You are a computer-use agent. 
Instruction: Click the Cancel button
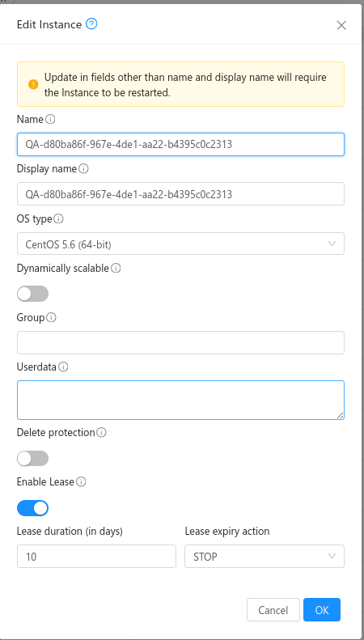coord(273,610)
